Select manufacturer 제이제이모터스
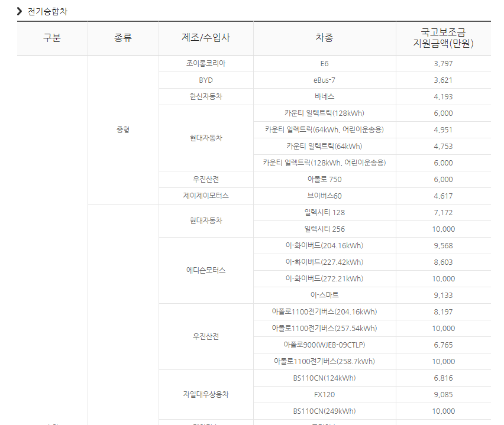 [x=206, y=196]
